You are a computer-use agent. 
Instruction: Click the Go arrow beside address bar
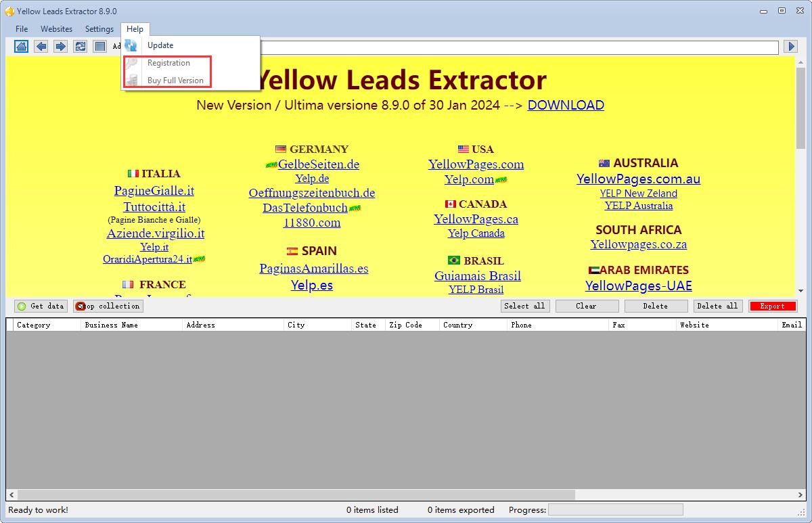(790, 46)
